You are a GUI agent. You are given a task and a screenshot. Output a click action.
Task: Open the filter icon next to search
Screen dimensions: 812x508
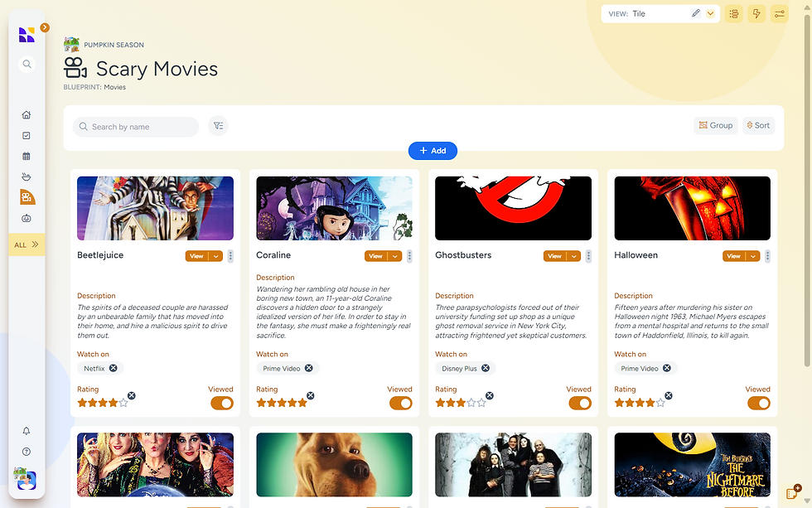(x=219, y=126)
